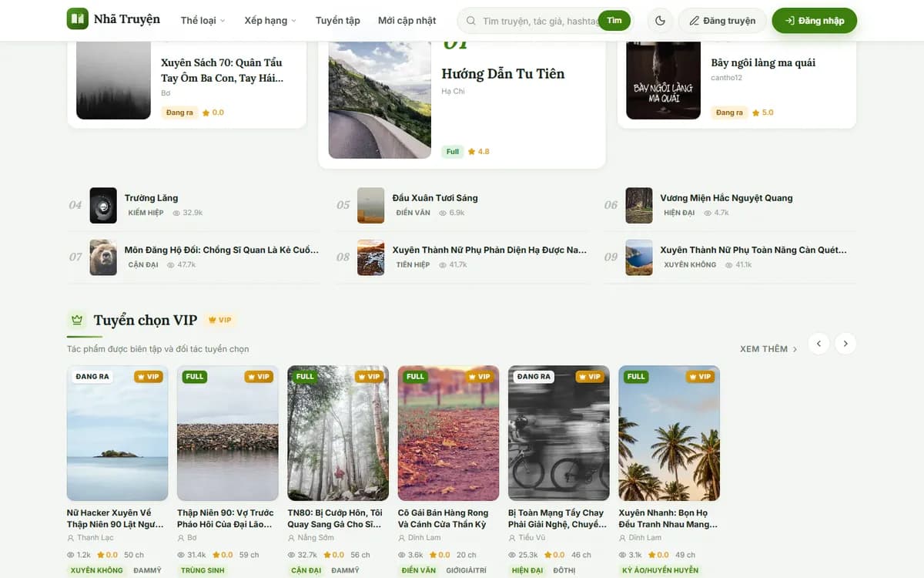The width and height of the screenshot is (924, 578).
Task: Expand the Xếp hạng dropdown menu
Action: point(270,21)
